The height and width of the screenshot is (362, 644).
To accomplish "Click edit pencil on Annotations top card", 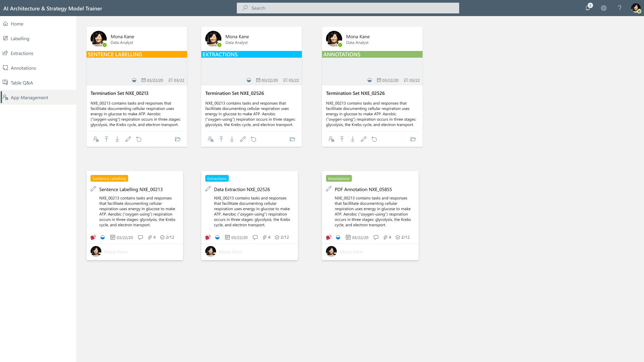I will click(x=364, y=139).
